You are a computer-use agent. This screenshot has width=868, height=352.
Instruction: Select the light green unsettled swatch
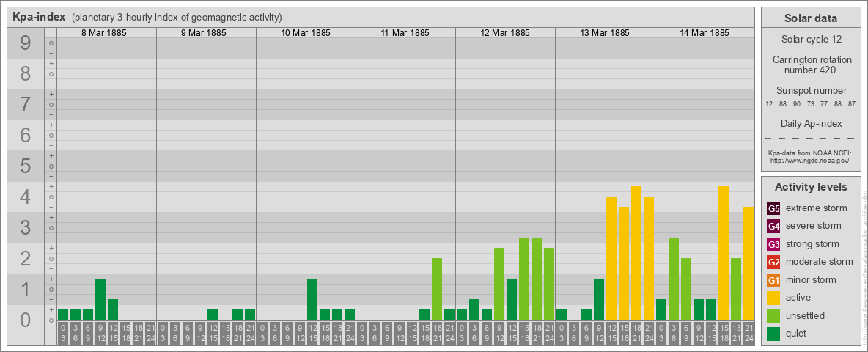point(773,315)
